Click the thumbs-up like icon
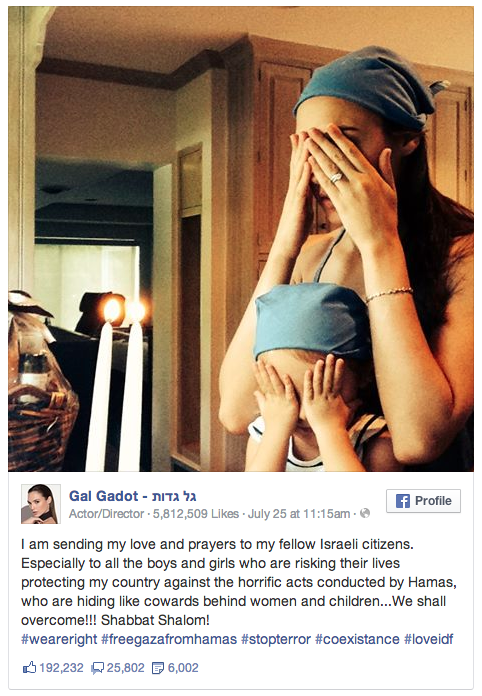Viewport: 482px width, 696px height. (29, 667)
